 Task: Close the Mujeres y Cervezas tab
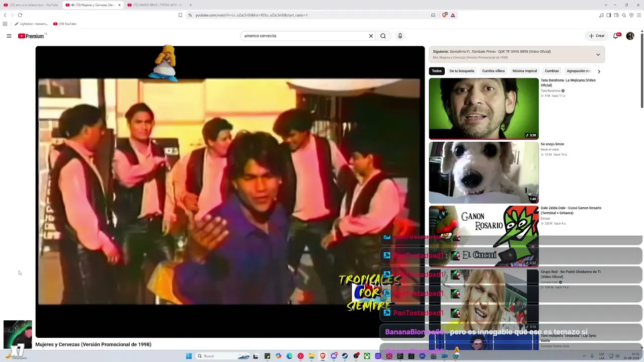(x=119, y=5)
